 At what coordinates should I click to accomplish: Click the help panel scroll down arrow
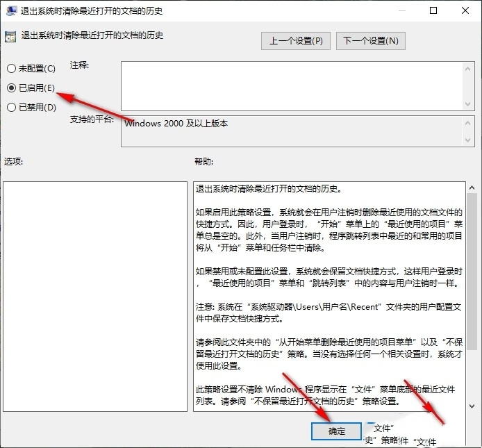[x=472, y=406]
